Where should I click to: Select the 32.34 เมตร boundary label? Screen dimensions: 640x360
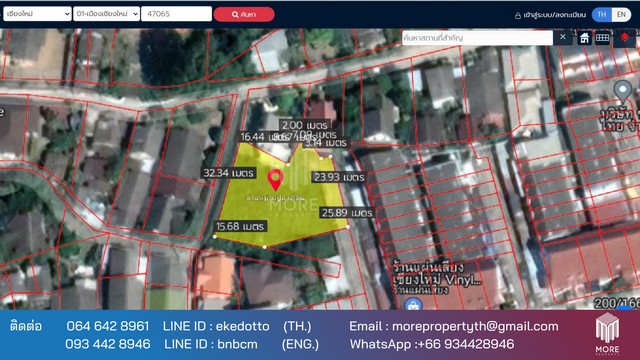point(229,173)
